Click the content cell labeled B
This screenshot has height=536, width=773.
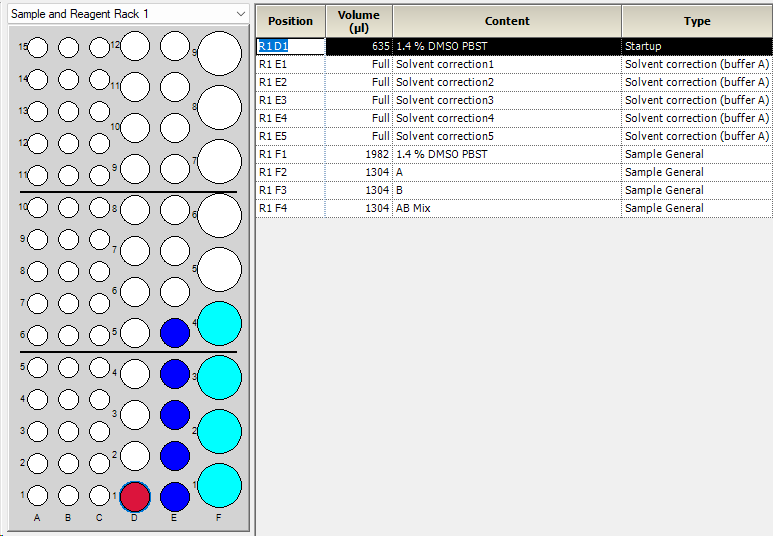pyautogui.click(x=507, y=190)
